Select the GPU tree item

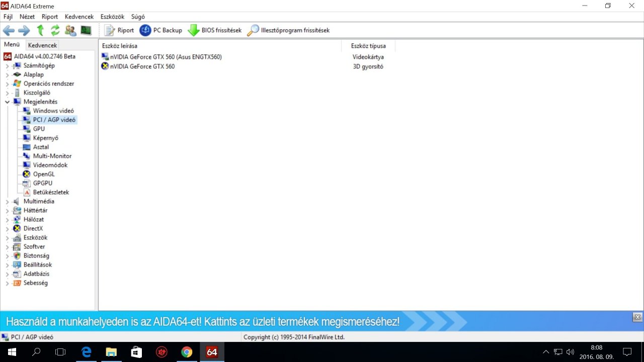point(39,129)
